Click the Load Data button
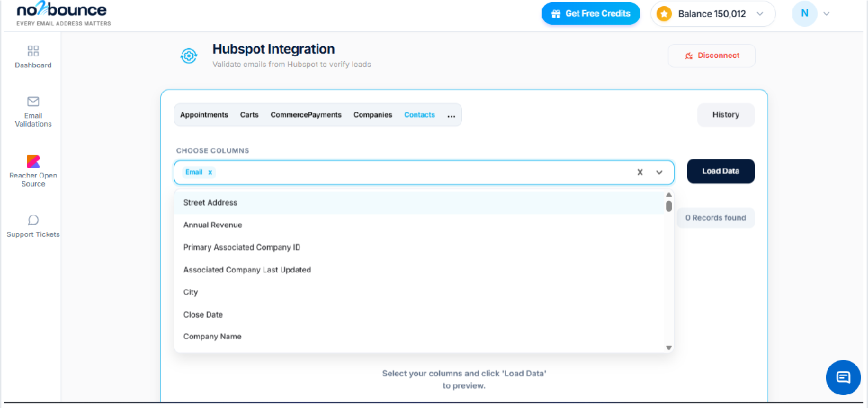Image resolution: width=868 pixels, height=408 pixels. [721, 171]
